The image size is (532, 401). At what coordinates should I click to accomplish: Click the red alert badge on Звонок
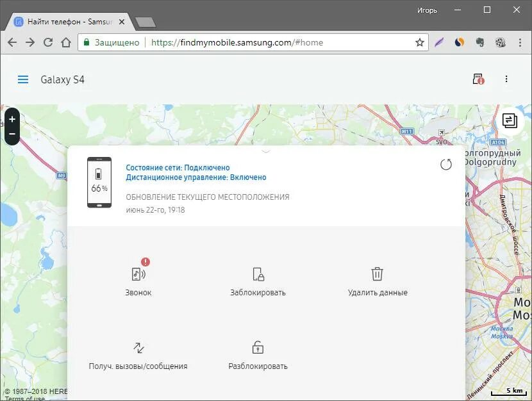tap(145, 262)
